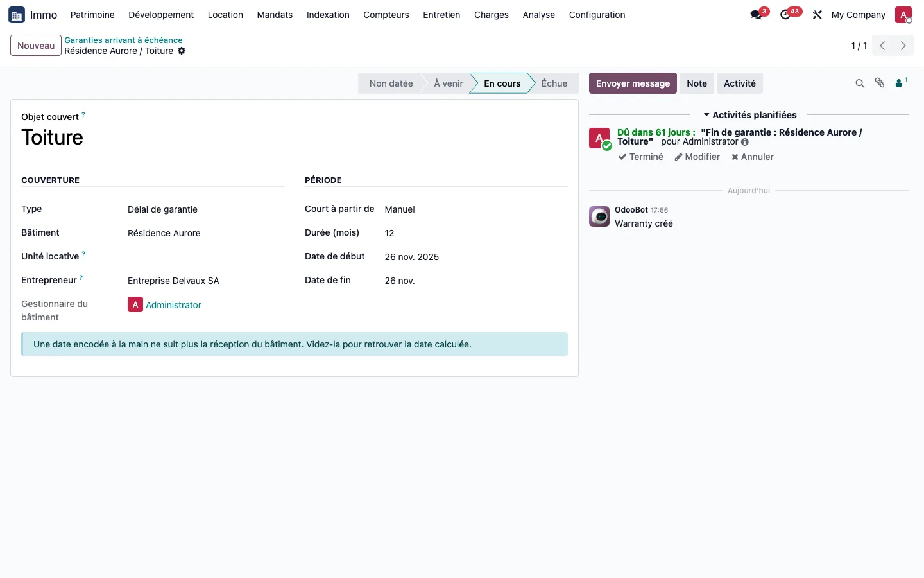This screenshot has height=578, width=924.
Task: Open the conversations messages icon
Action: [757, 15]
